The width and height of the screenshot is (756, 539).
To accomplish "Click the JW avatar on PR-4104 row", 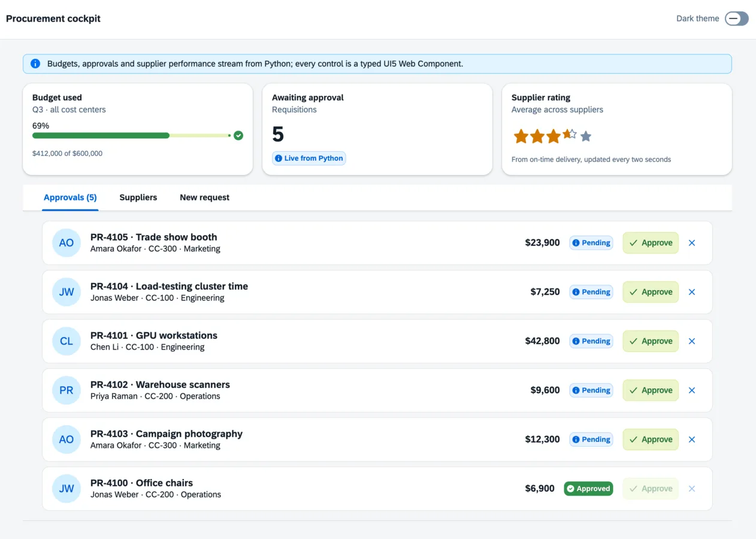I will [x=66, y=292].
